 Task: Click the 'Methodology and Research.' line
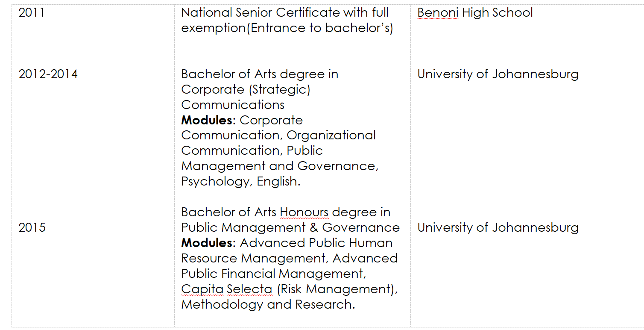(x=268, y=305)
